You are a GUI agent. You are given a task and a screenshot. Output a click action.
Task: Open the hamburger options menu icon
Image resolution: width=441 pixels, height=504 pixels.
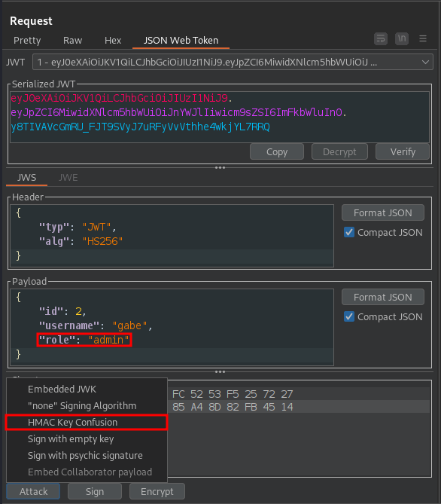(423, 39)
